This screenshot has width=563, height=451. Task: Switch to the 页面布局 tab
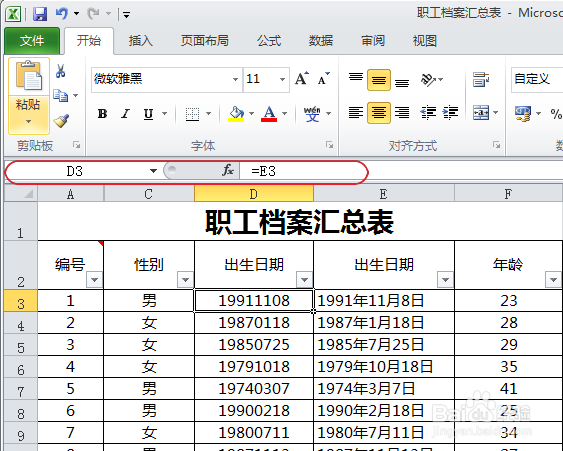point(205,41)
